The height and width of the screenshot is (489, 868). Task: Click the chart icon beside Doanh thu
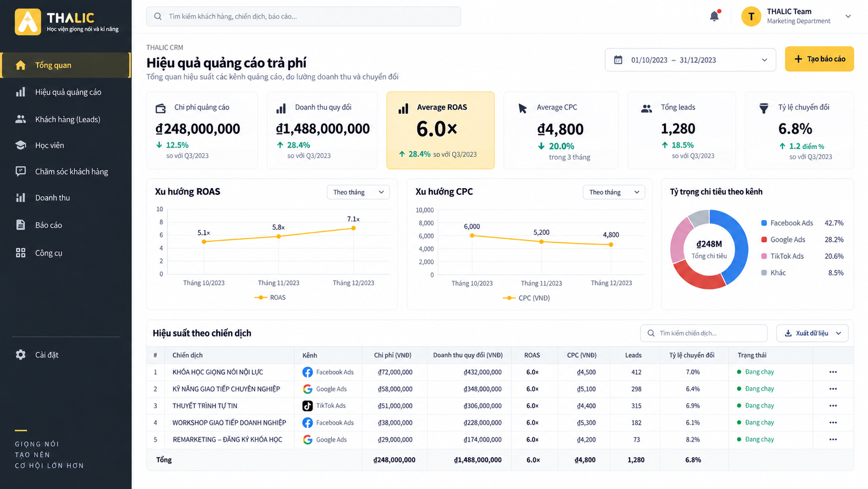[20, 197]
